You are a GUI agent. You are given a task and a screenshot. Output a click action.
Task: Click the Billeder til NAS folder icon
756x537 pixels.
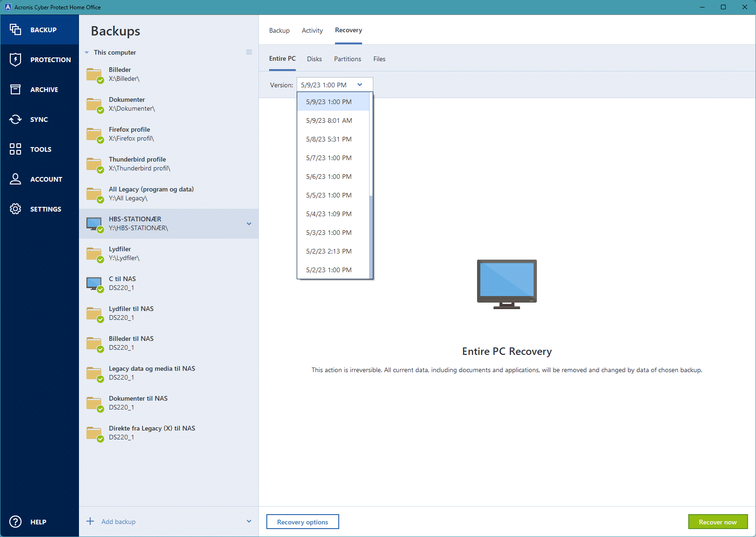pyautogui.click(x=95, y=344)
